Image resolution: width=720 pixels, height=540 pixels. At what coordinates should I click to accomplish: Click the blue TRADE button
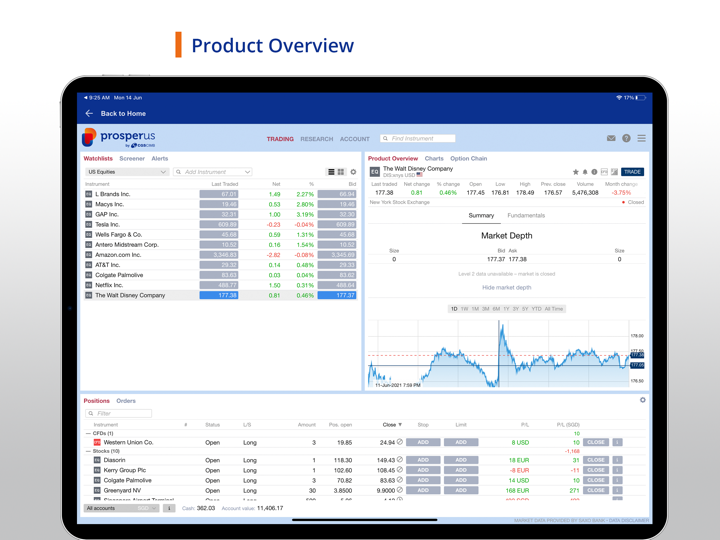(x=632, y=172)
